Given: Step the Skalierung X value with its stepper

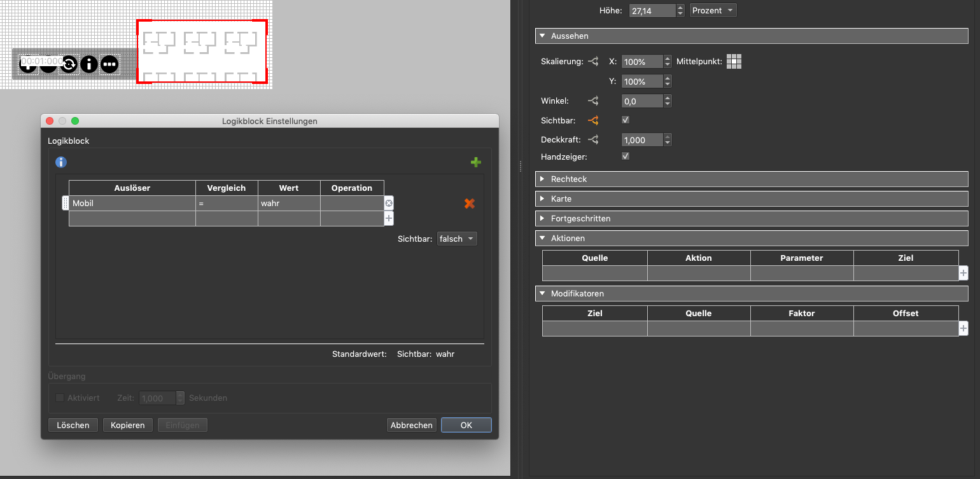Looking at the screenshot, I should click(x=668, y=62).
